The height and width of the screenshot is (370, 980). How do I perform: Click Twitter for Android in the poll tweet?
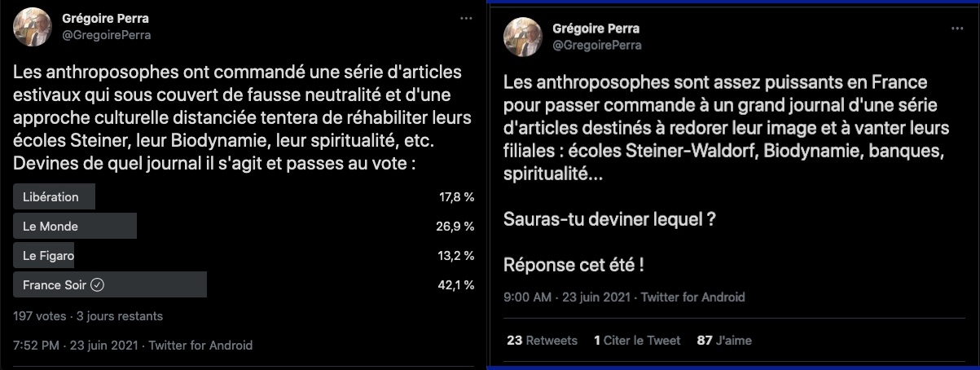(x=200, y=346)
